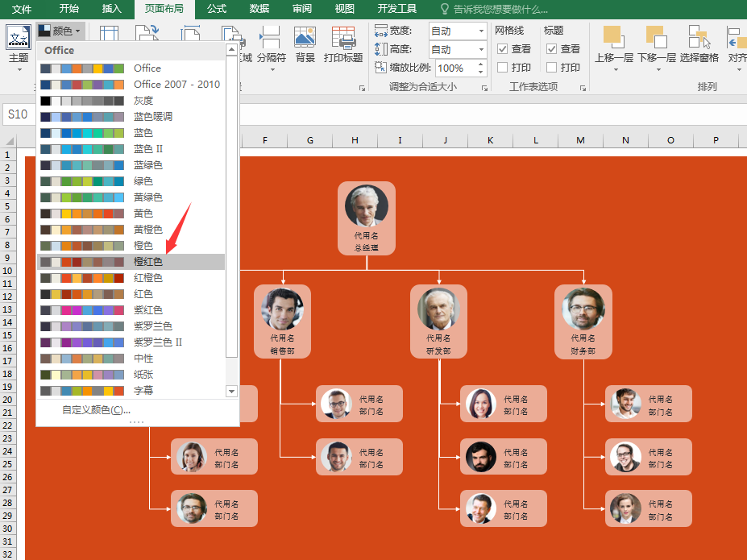Select the 字幕 color scheme

coord(131,391)
